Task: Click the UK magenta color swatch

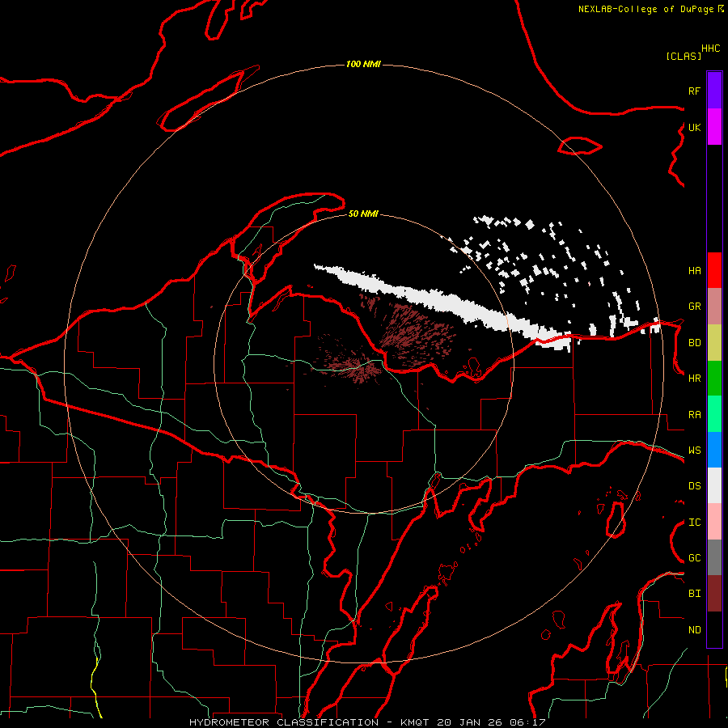Action: tap(714, 127)
